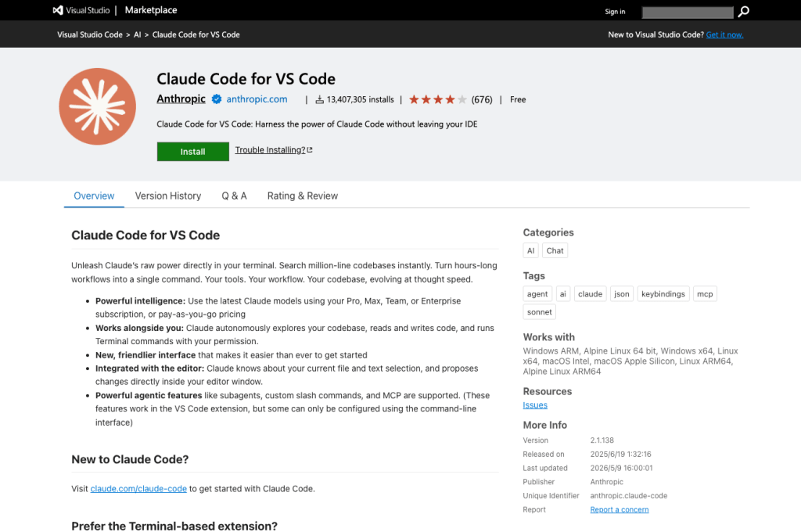Click the Powerful intelligence bullet text

[x=278, y=307]
